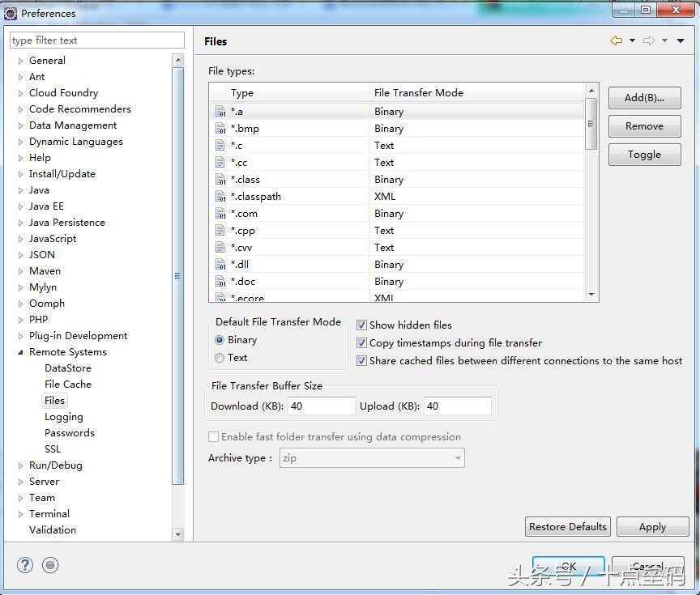Open the Help question mark icon

tap(25, 565)
